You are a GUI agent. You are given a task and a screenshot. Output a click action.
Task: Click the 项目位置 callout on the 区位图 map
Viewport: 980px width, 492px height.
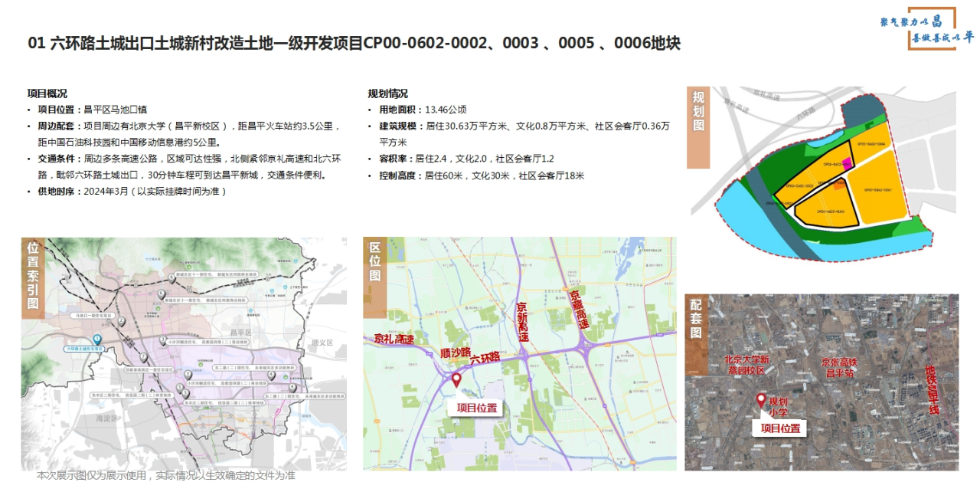tap(478, 408)
